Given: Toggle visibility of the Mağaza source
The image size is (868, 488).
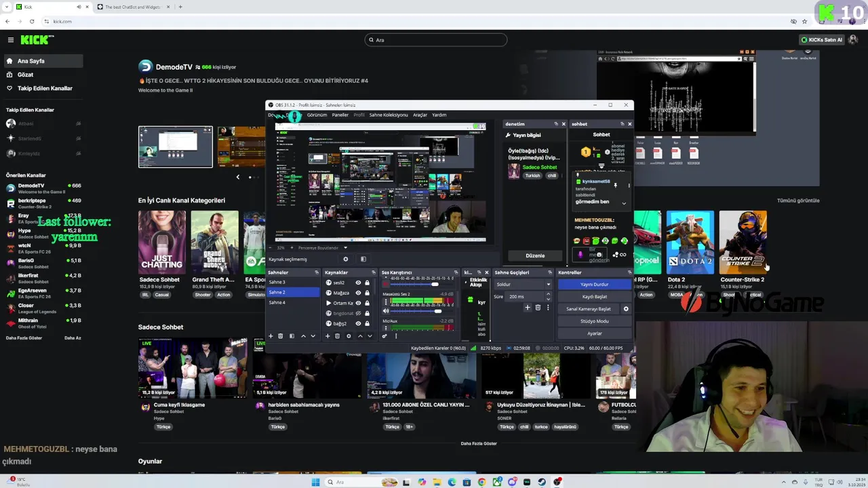Looking at the screenshot, I should pyautogui.click(x=358, y=293).
